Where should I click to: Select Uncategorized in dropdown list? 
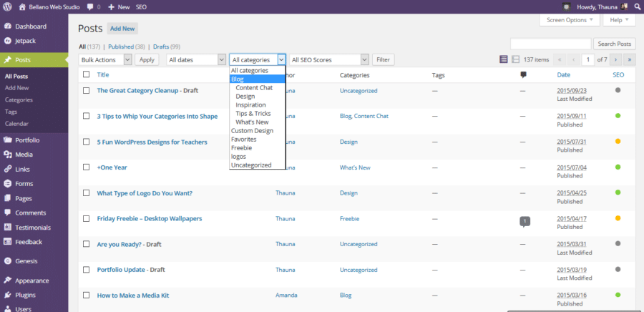pyautogui.click(x=257, y=165)
